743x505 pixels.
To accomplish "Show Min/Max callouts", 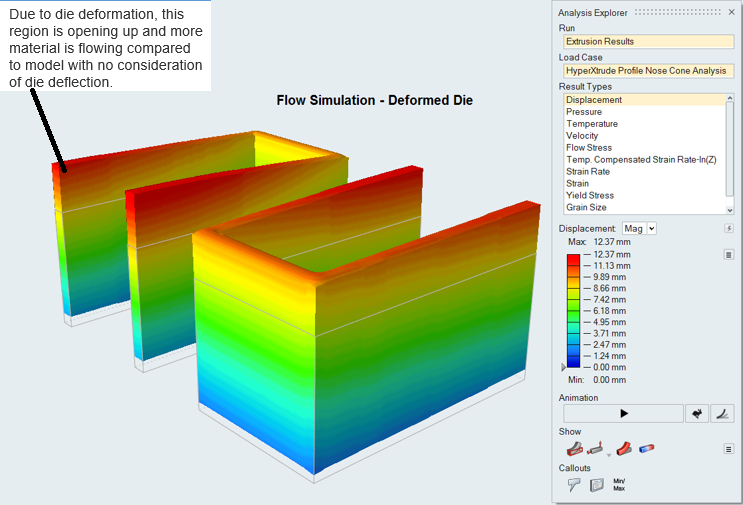I will click(620, 484).
